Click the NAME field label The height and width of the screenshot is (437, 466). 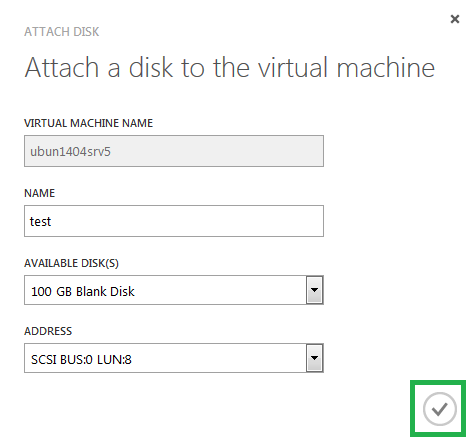(x=39, y=193)
